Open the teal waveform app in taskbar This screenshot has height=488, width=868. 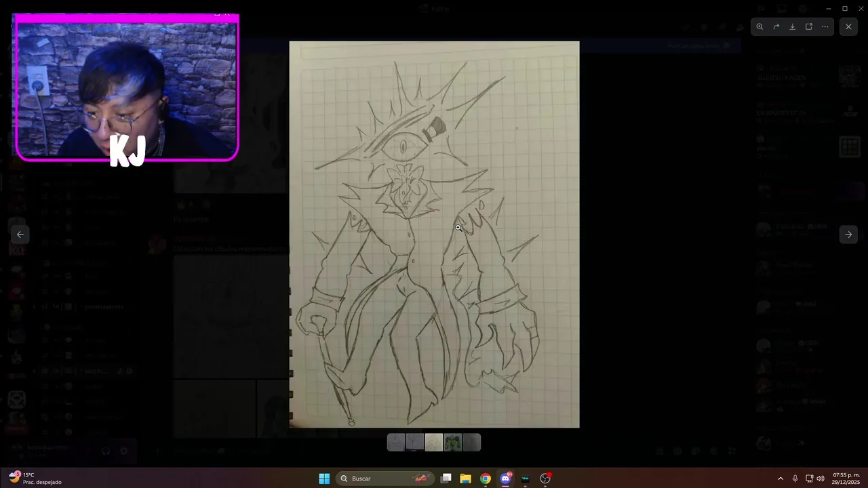pos(525,479)
